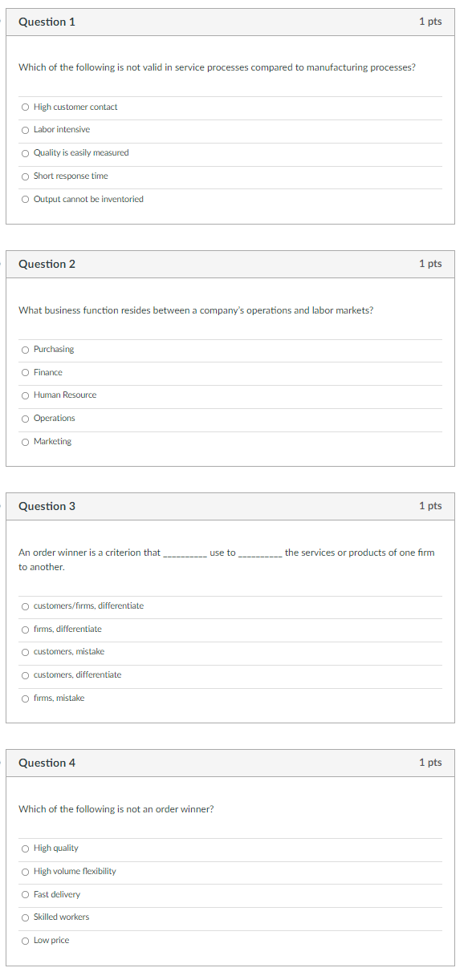The image size is (472, 980).
Task: Choose "Finance" answer option
Action: click(25, 372)
